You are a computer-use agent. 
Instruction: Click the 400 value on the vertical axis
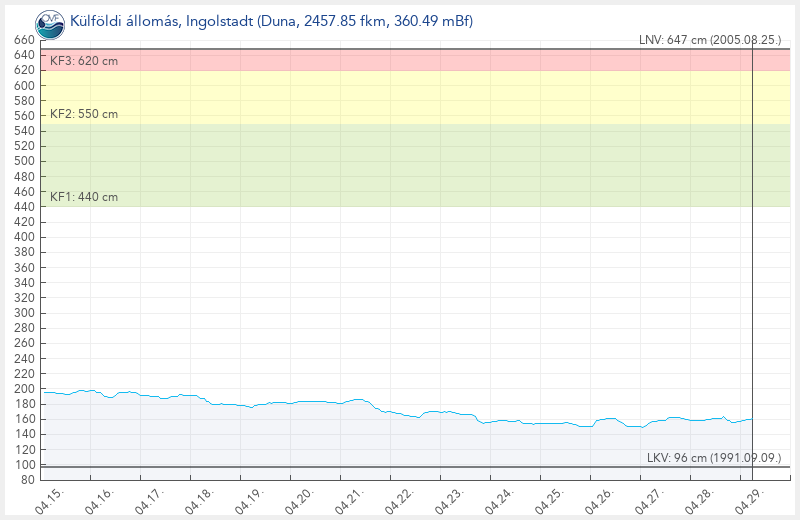(25, 237)
